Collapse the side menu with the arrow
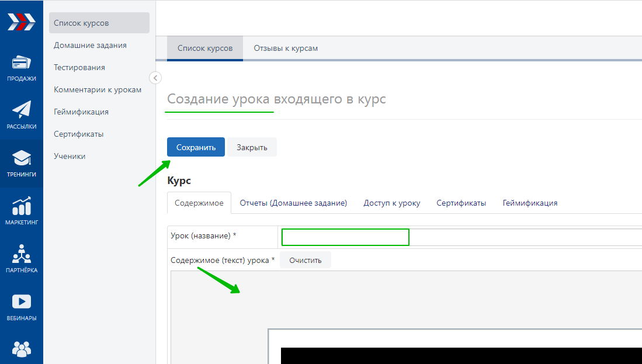Image resolution: width=642 pixels, height=364 pixels. (x=155, y=78)
